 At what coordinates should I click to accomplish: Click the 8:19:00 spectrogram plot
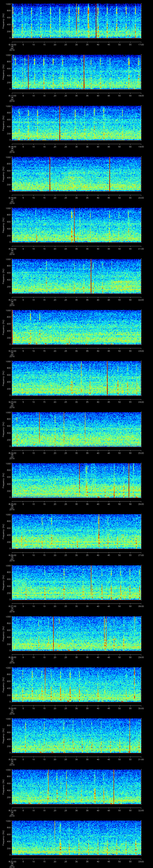click(77, 174)
